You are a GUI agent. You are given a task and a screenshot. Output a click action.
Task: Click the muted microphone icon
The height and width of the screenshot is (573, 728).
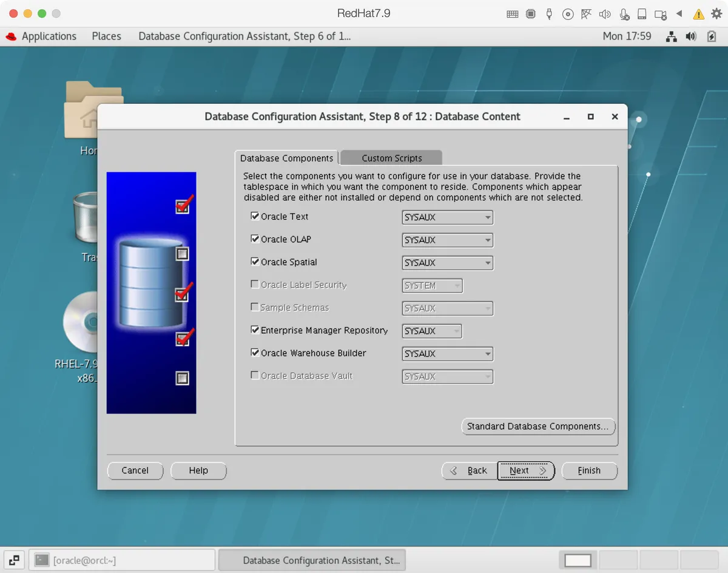[624, 13]
